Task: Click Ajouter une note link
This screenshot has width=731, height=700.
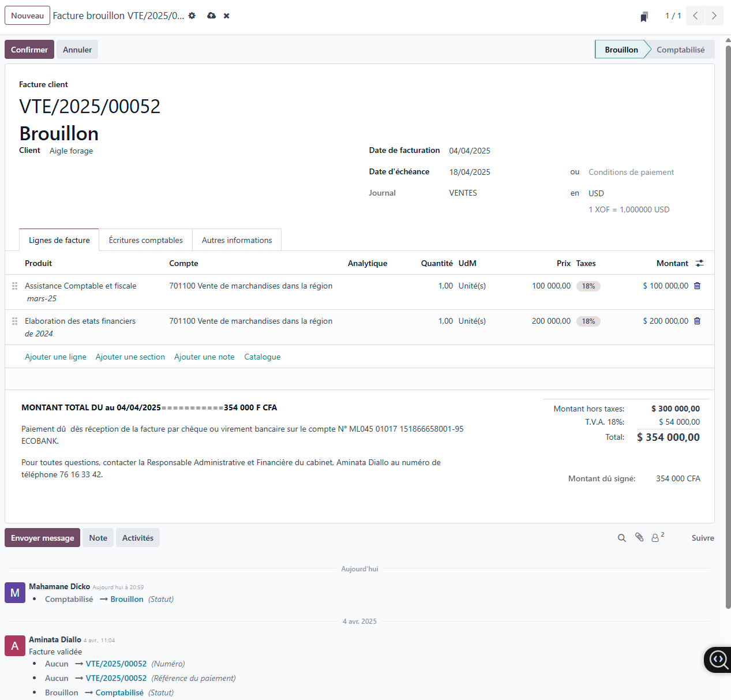Action: [204, 357]
